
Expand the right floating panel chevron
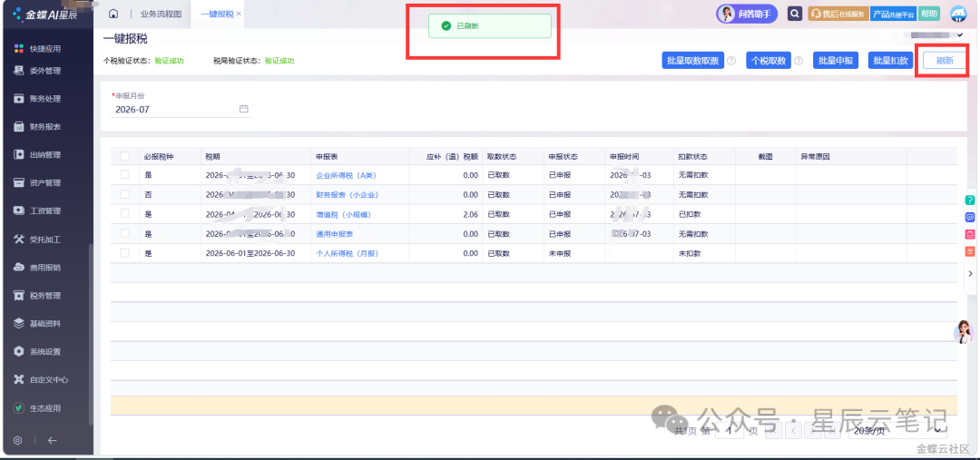tap(971, 273)
